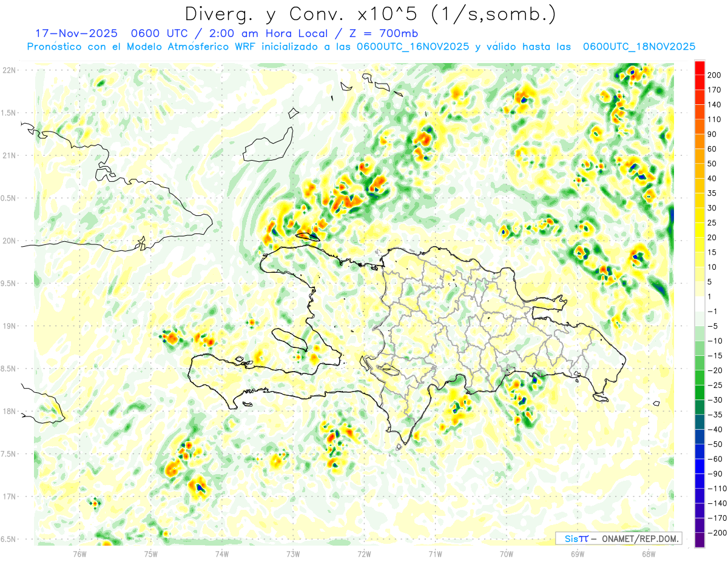Select the 72W longitude label
Viewport: 728px width, 562px height.
[x=364, y=553]
